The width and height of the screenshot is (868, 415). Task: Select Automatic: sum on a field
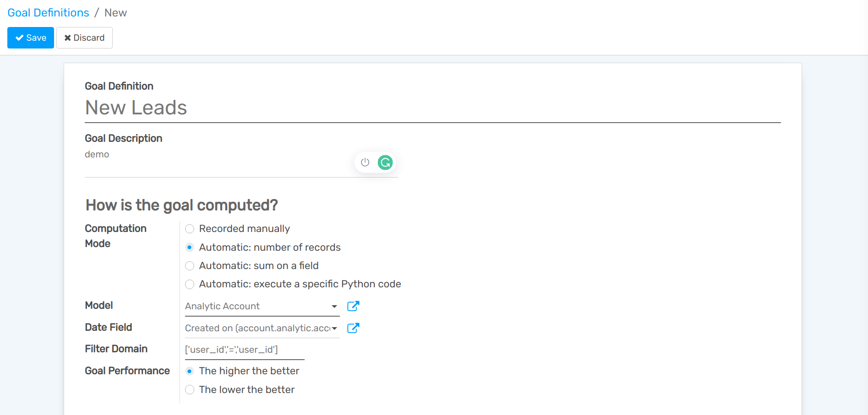click(x=190, y=266)
